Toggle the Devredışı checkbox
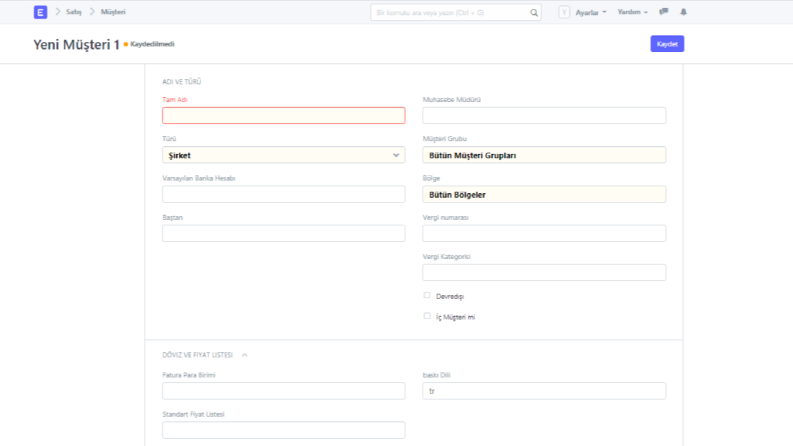 point(427,295)
